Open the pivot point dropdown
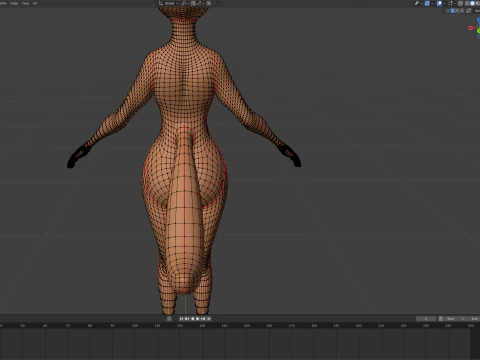The width and height of the screenshot is (480, 360). point(185,3)
